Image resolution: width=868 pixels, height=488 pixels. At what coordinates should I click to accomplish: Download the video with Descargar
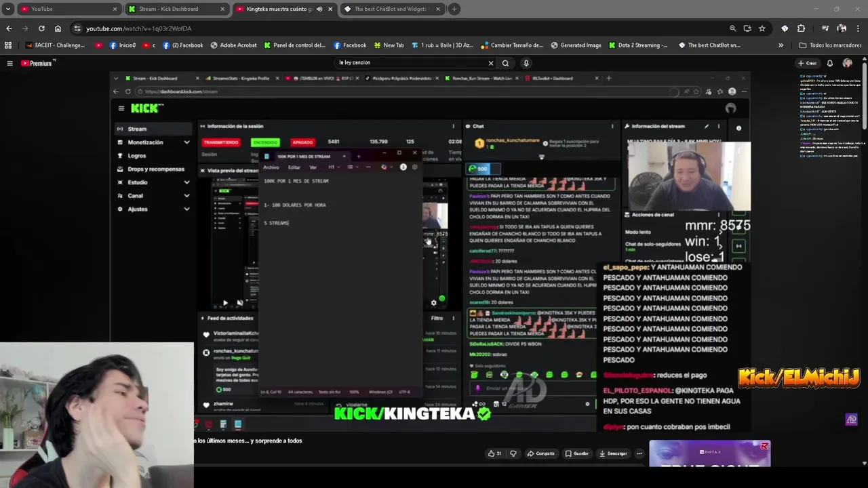613,453
